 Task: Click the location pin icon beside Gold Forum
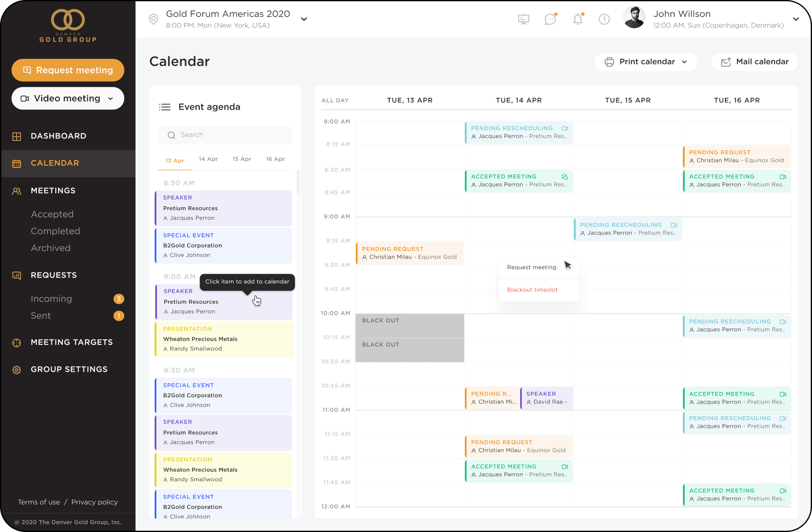tap(154, 19)
